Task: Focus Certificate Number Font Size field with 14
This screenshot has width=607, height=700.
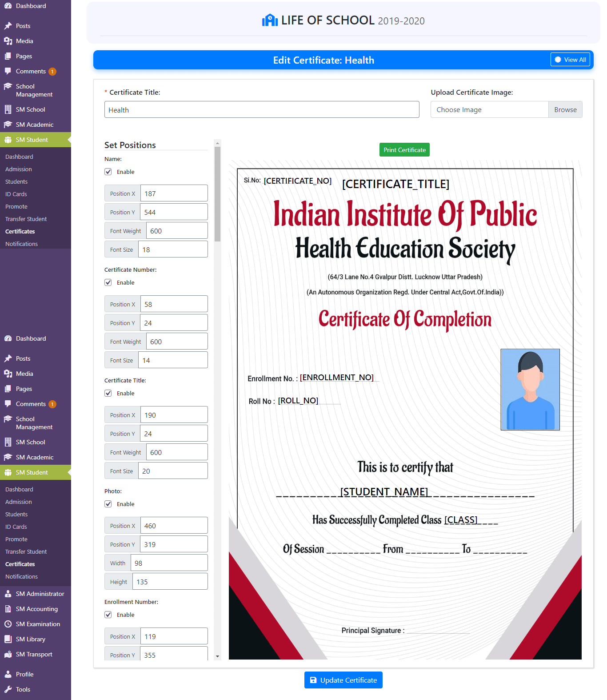Action: (x=173, y=360)
